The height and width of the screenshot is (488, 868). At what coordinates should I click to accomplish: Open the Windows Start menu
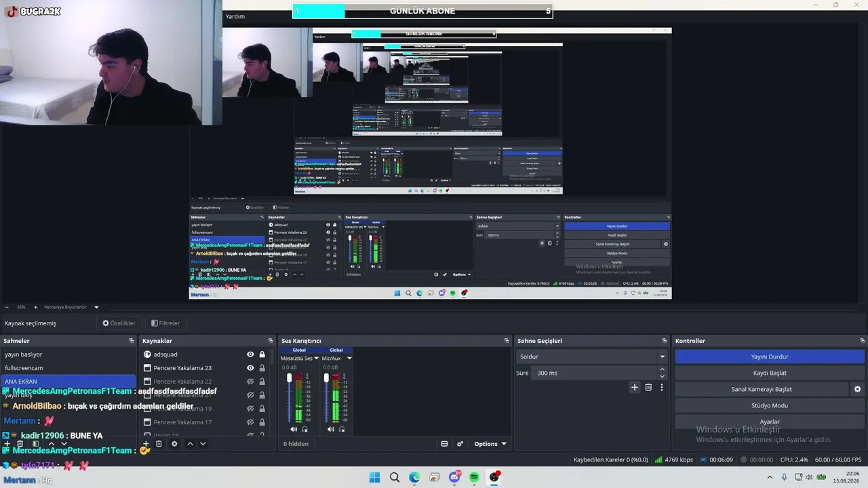pos(374,478)
